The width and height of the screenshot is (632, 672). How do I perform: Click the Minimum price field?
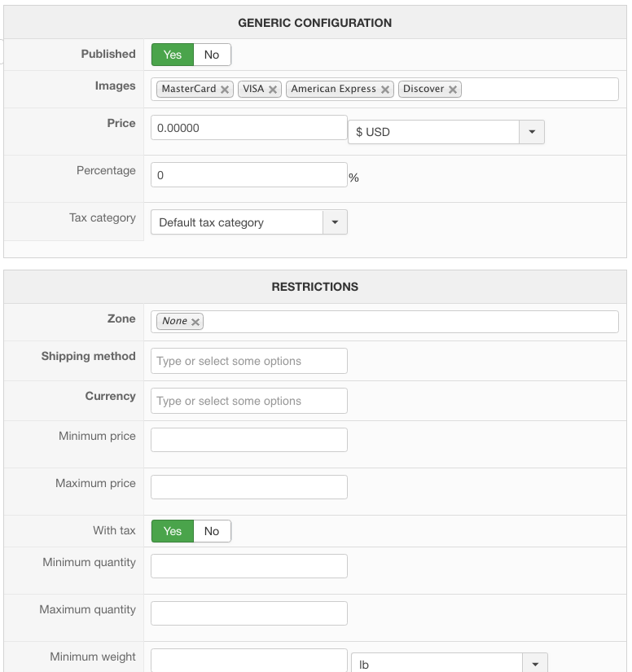[x=249, y=440]
